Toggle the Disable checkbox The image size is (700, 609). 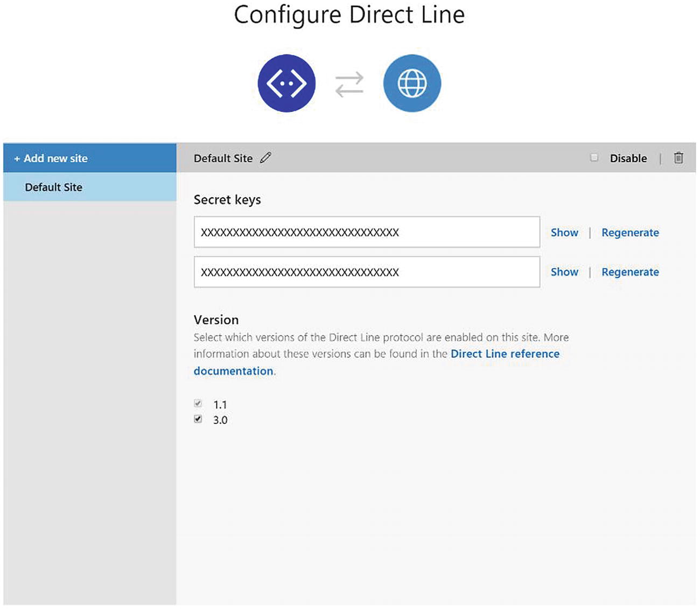coord(594,158)
